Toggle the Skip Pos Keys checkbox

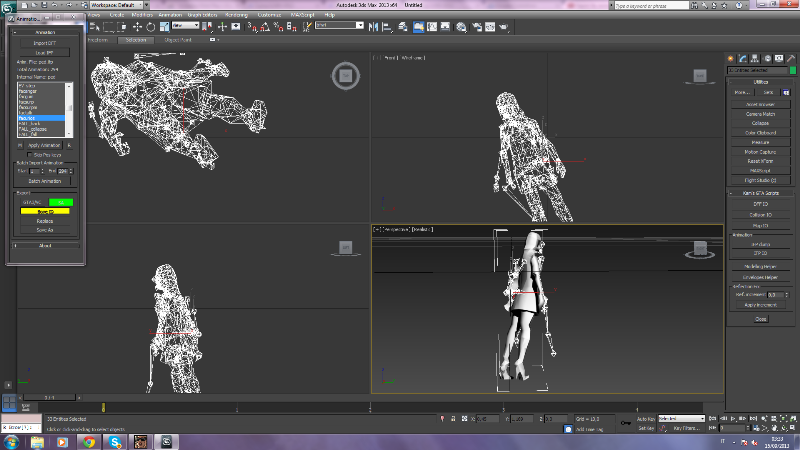tap(29, 155)
